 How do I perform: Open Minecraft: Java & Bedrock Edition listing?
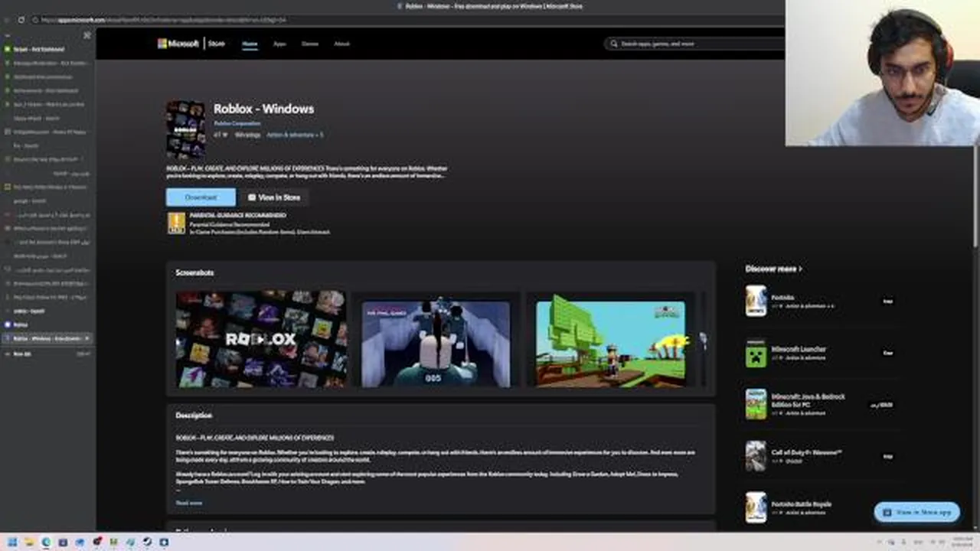[808, 400]
